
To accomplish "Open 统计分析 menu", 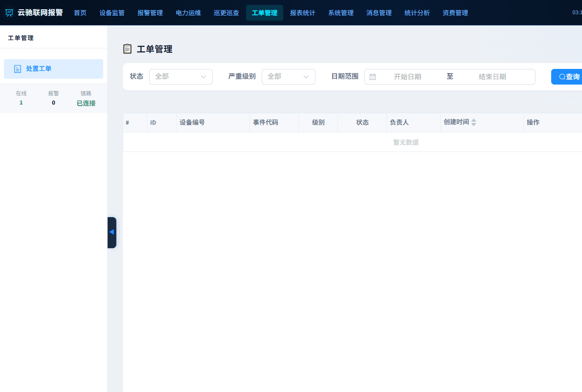I will [x=417, y=13].
